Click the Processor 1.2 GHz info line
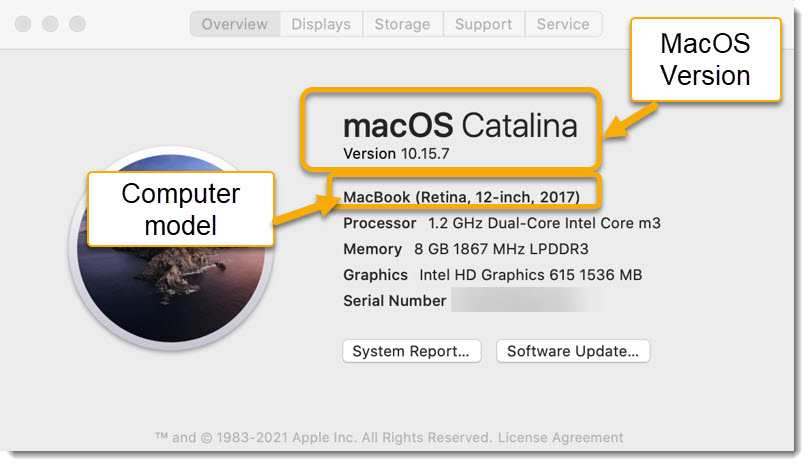Image resolution: width=809 pixels, height=466 pixels. pyautogui.click(x=501, y=223)
